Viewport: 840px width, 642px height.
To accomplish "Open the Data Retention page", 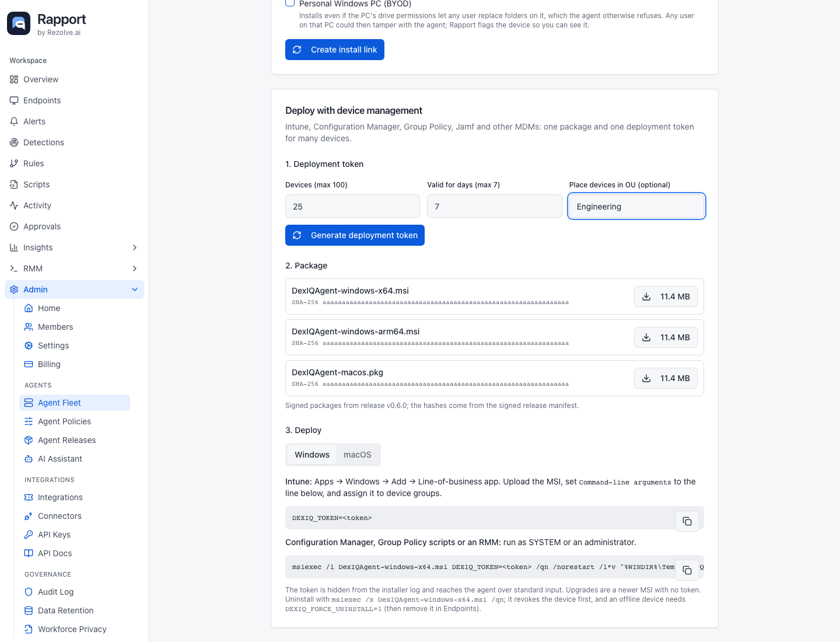I will [75, 610].
